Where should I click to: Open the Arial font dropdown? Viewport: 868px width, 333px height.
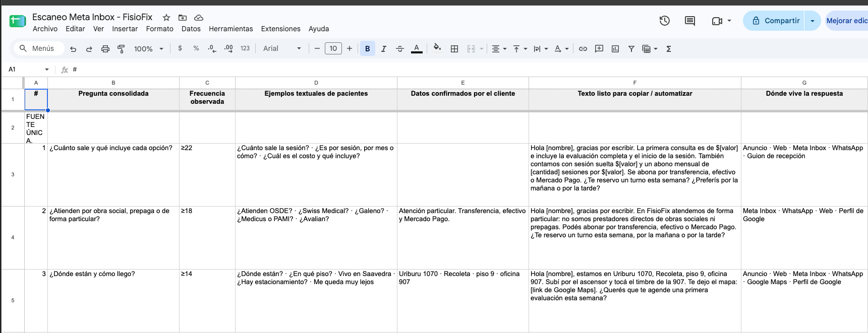pyautogui.click(x=282, y=49)
